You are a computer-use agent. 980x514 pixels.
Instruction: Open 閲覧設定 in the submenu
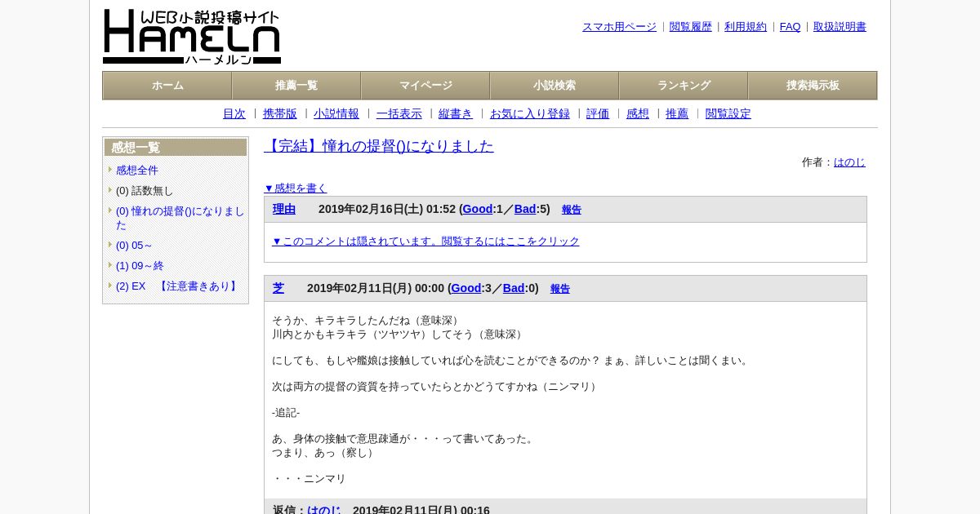(x=728, y=114)
